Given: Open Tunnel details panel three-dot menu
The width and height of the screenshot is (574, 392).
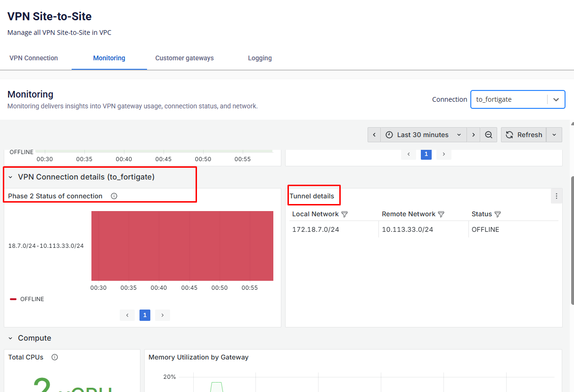Looking at the screenshot, I should (557, 196).
